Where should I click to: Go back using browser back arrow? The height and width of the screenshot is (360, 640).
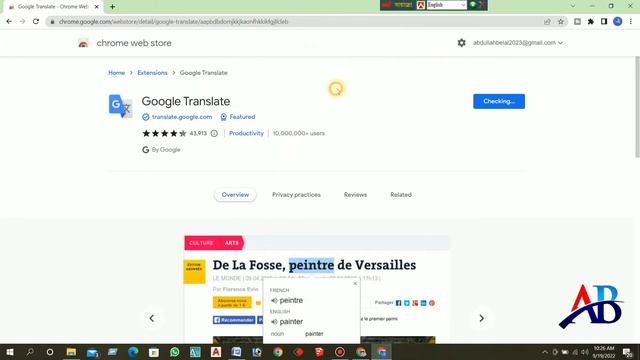pyautogui.click(x=9, y=22)
